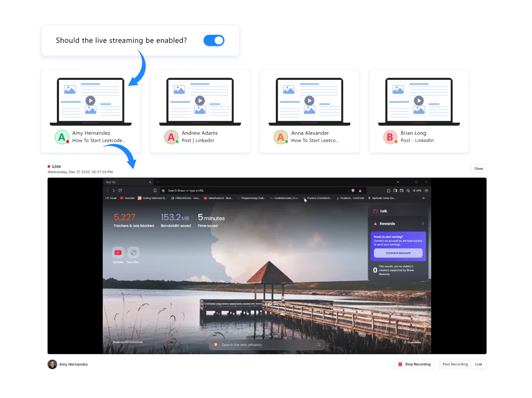Click the VPN icon in the browser toolbar

[417, 190]
